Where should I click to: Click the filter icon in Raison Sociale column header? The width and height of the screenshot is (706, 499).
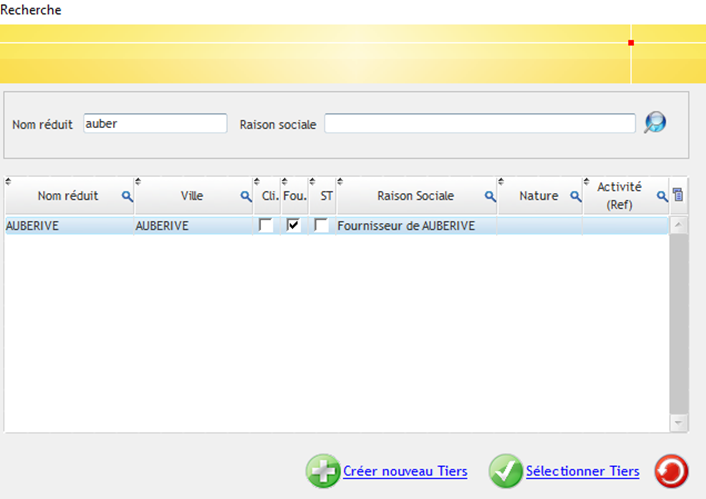[x=490, y=197]
